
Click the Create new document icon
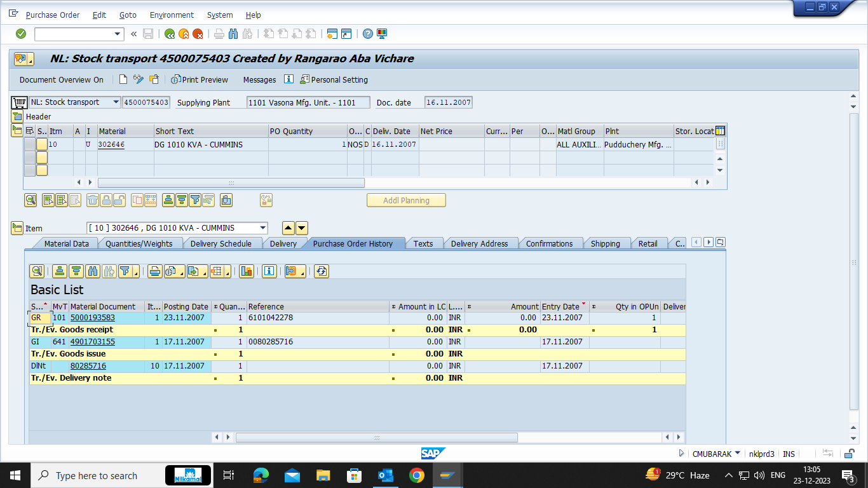click(x=123, y=79)
